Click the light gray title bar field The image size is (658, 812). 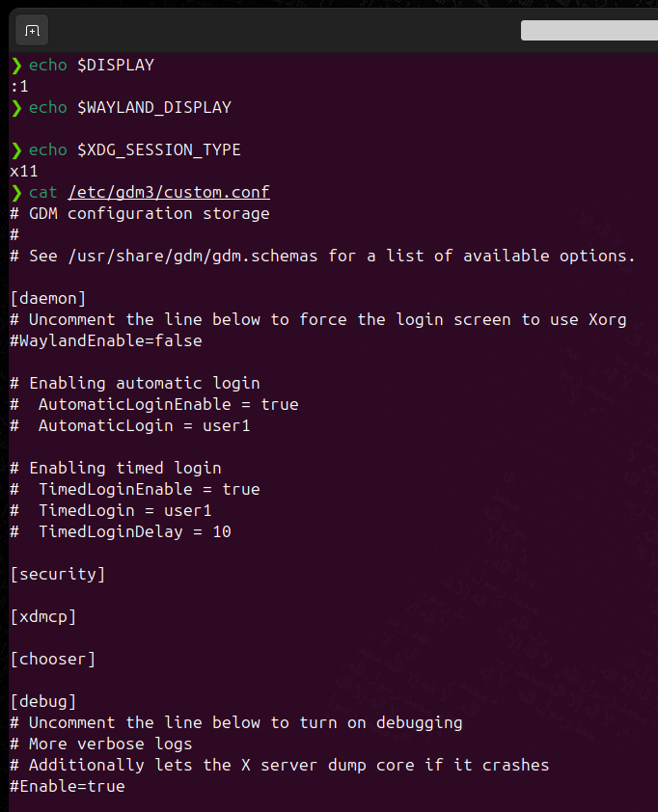tap(589, 31)
